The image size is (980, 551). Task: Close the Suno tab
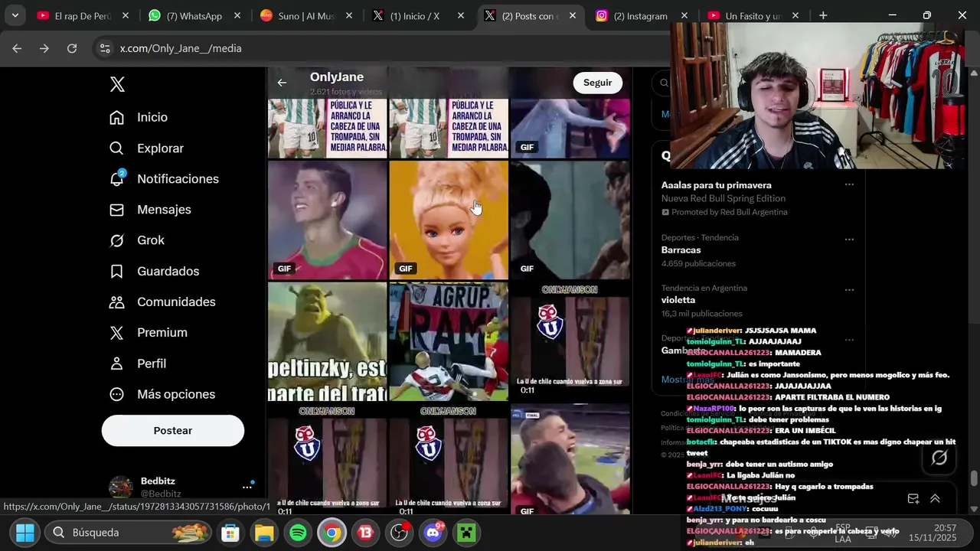click(x=348, y=15)
